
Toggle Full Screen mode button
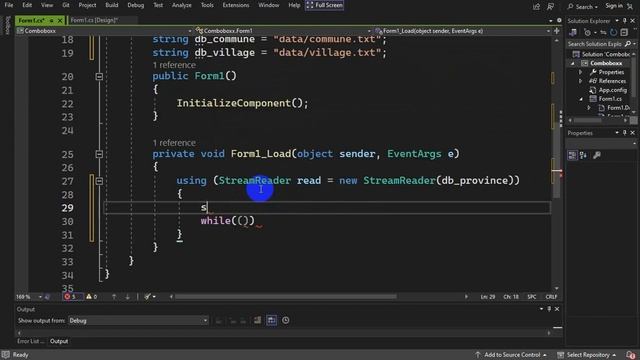pos(324,5)
